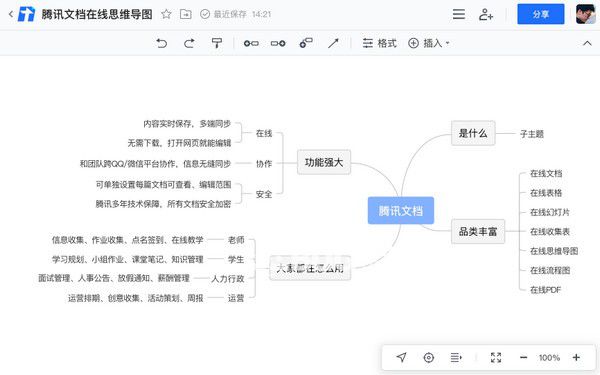Open the user avatar profile
The height and width of the screenshot is (375, 600).
pyautogui.click(x=585, y=14)
